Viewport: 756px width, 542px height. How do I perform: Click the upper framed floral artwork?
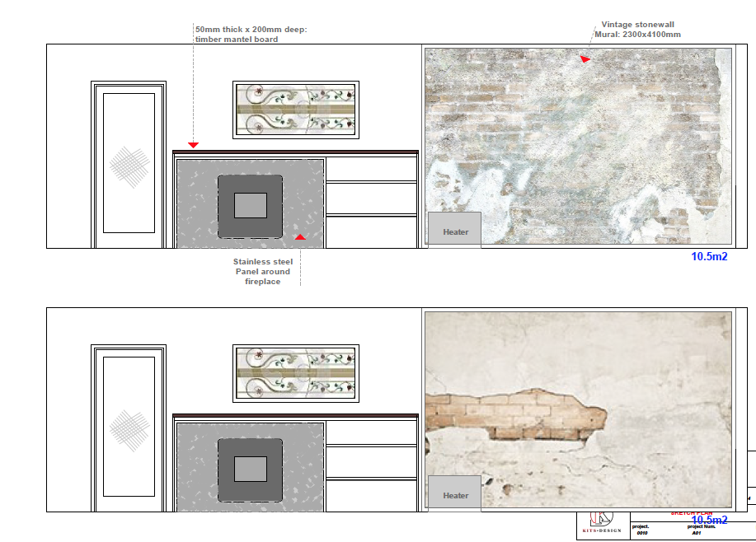(296, 110)
